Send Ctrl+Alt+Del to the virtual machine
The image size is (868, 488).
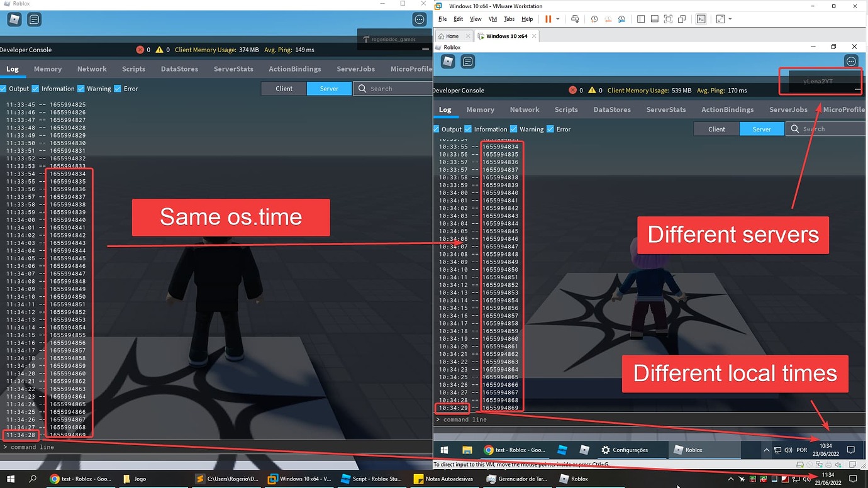574,19
